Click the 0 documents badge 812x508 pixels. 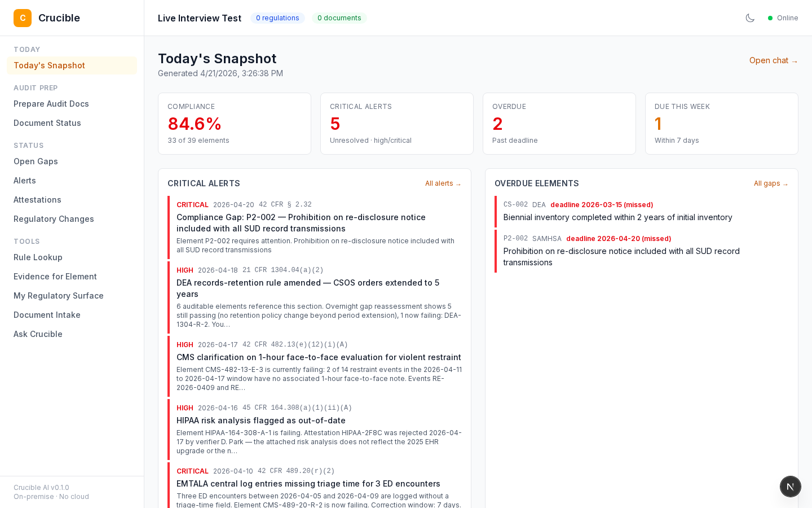[339, 17]
